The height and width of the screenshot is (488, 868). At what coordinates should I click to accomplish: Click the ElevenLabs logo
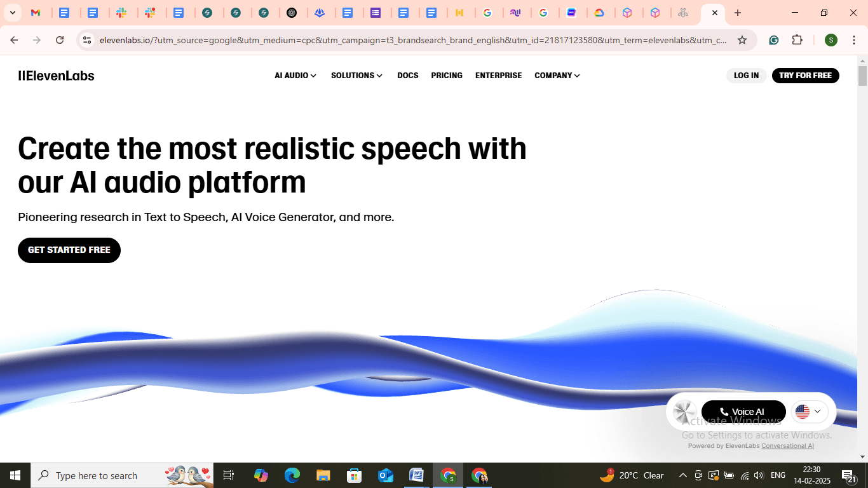[56, 76]
